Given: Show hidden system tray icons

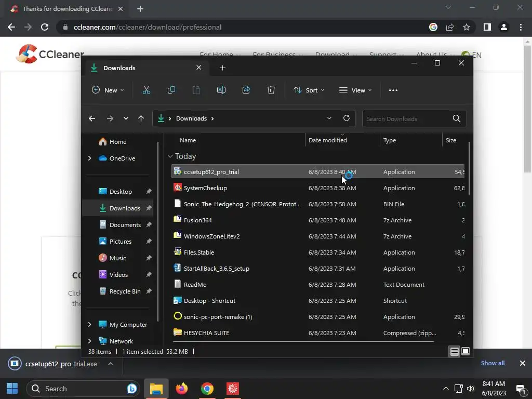Looking at the screenshot, I should point(446,389).
